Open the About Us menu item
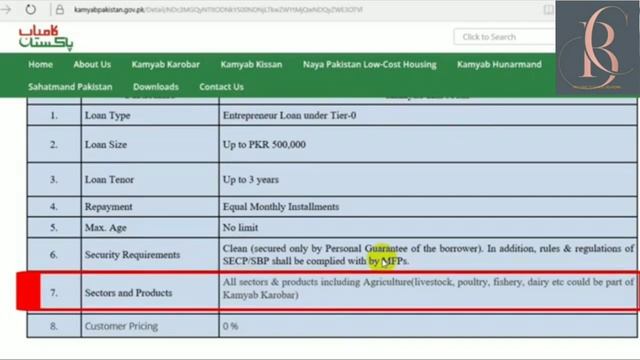The image size is (640, 360). tap(92, 64)
